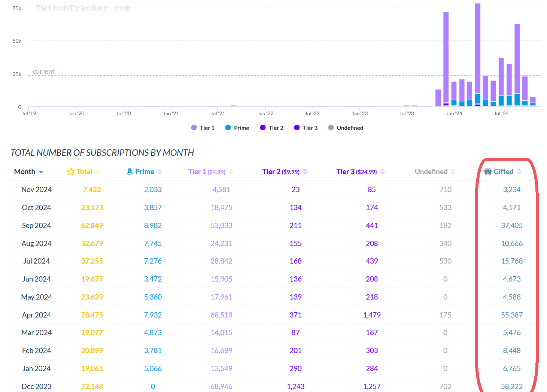Click the Tier 1 ($4.99) column header

207,172
